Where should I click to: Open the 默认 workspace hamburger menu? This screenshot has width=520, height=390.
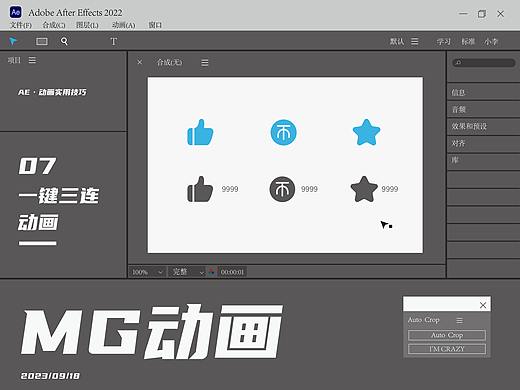(x=415, y=41)
